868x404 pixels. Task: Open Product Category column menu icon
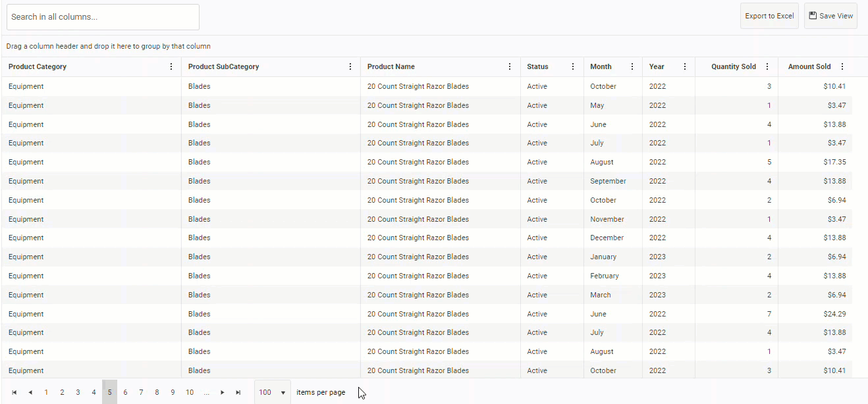coord(171,66)
